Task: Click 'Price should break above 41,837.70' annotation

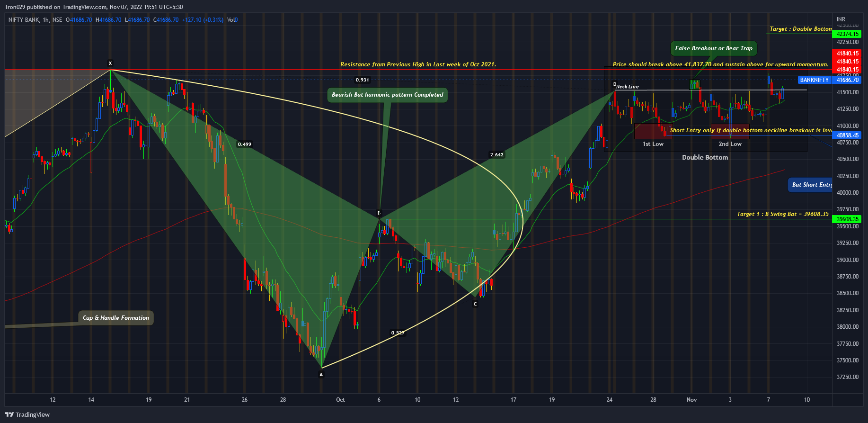Action: click(x=720, y=64)
